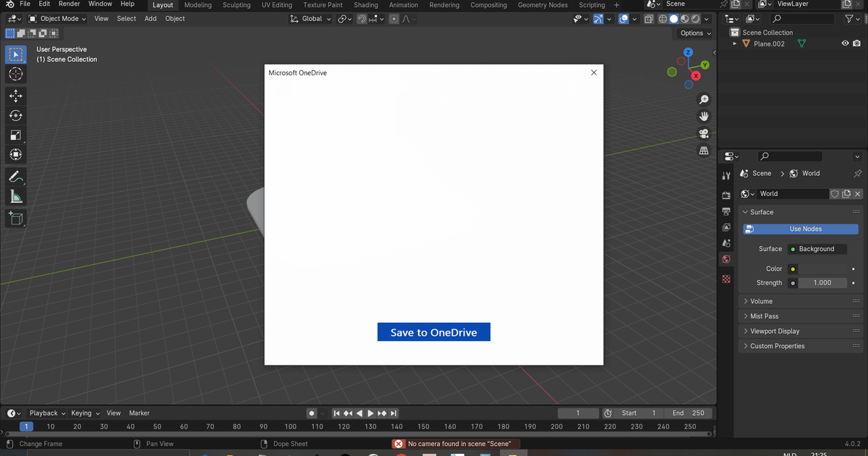Select the Move tool
Viewport: 868px width, 456px height.
pos(16,96)
